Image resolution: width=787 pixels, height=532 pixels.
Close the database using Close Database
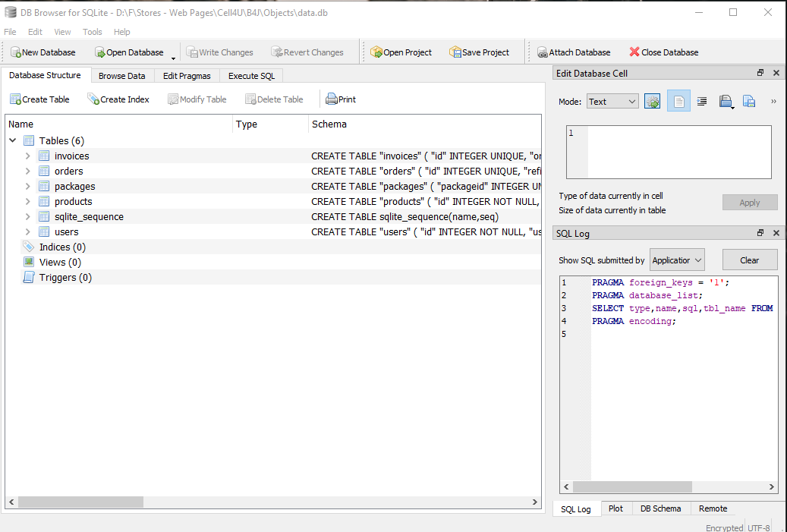tap(634, 52)
